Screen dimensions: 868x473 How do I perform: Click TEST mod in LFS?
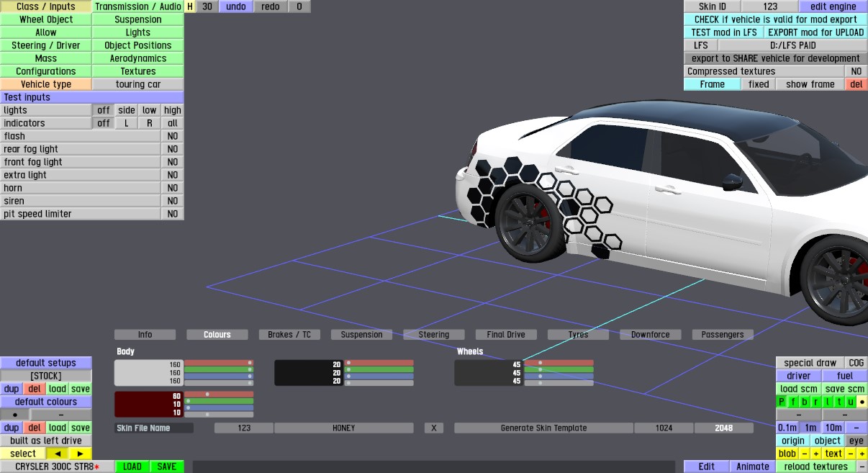click(x=723, y=32)
